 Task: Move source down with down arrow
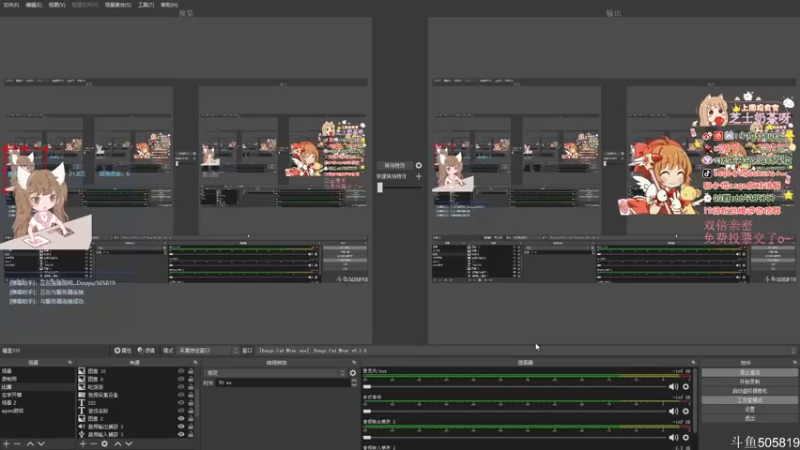[129, 444]
